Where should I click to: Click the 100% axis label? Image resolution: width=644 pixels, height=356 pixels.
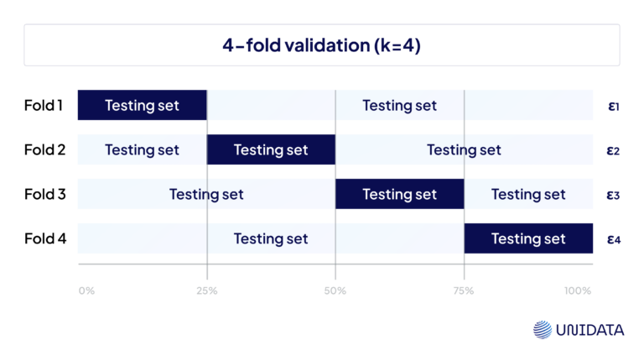coord(578,291)
